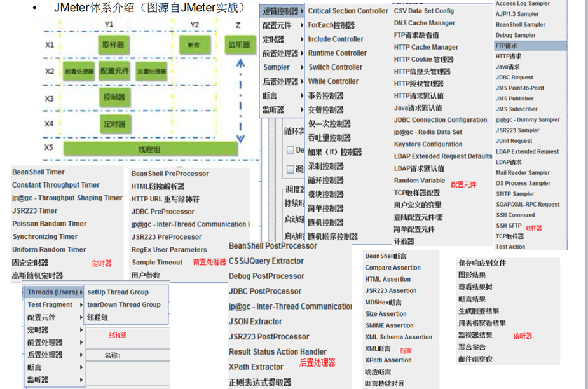Expand arrow beside 配置元件 below Test Fragment
588x389 pixels.
81,317
